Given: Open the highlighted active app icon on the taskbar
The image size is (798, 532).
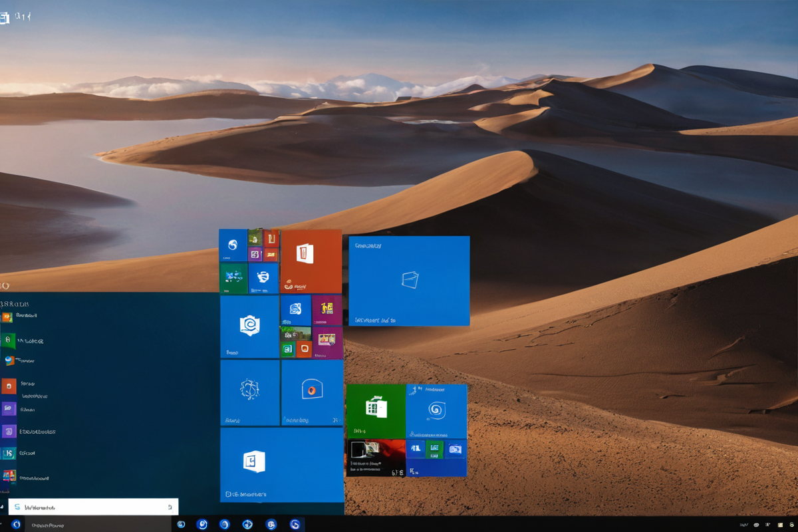Looking at the screenshot, I should click(x=295, y=525).
